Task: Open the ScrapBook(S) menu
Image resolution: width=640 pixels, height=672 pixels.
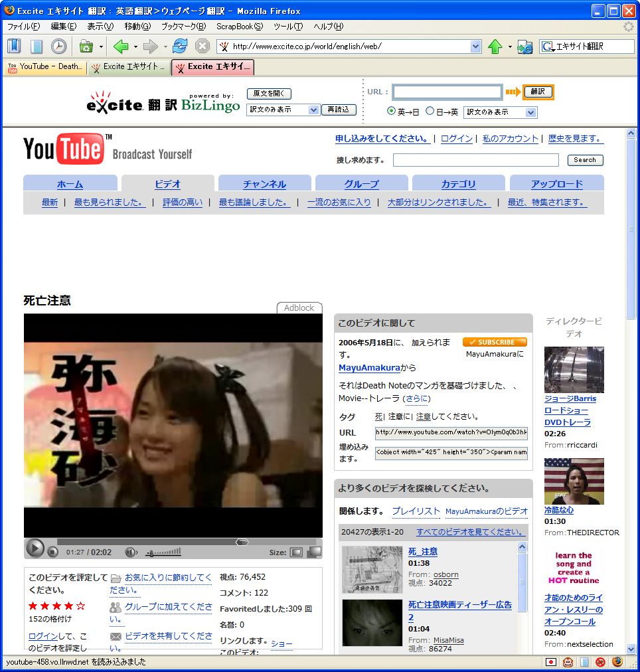Action: (240, 27)
